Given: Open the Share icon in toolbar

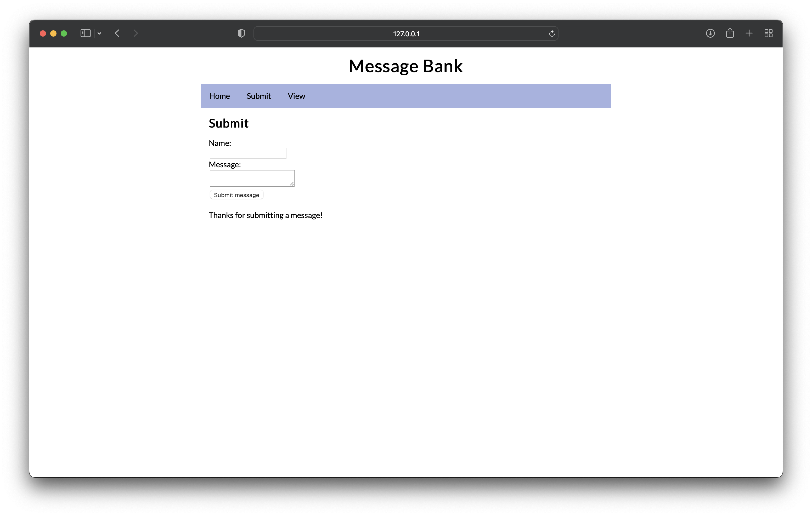Looking at the screenshot, I should coord(730,33).
